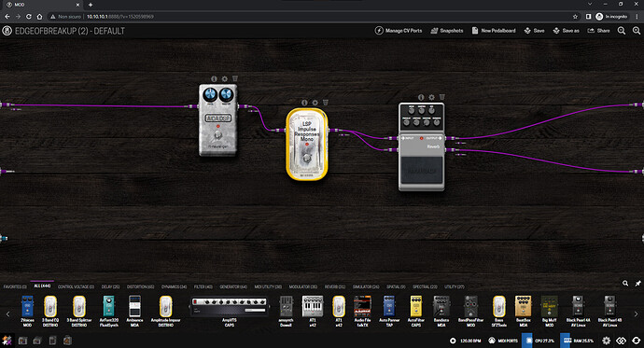Toggle bypass footswitch on LSP Impulse Responses
The image size is (644, 348).
(x=306, y=159)
